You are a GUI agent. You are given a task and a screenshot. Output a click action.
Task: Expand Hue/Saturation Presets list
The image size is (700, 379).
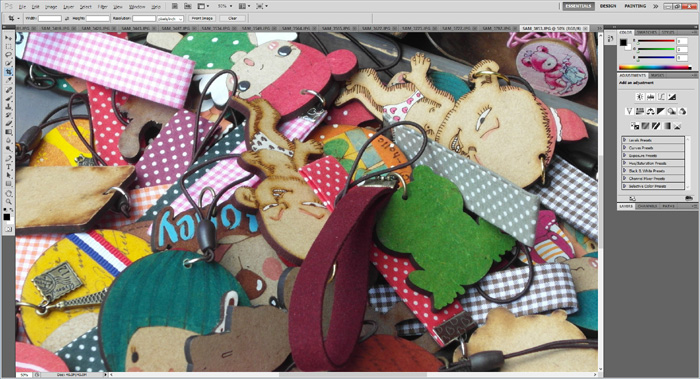click(625, 163)
